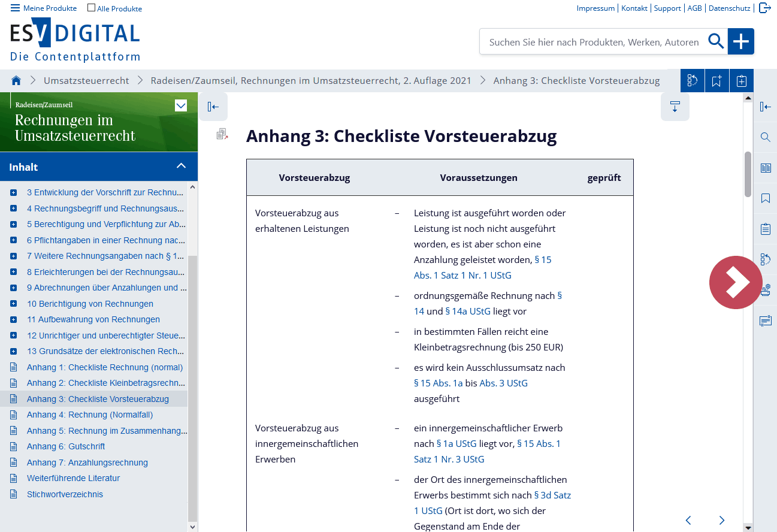Open the open-book icon in right sidebar
Viewport: 777px width, 532px height.
click(x=765, y=168)
